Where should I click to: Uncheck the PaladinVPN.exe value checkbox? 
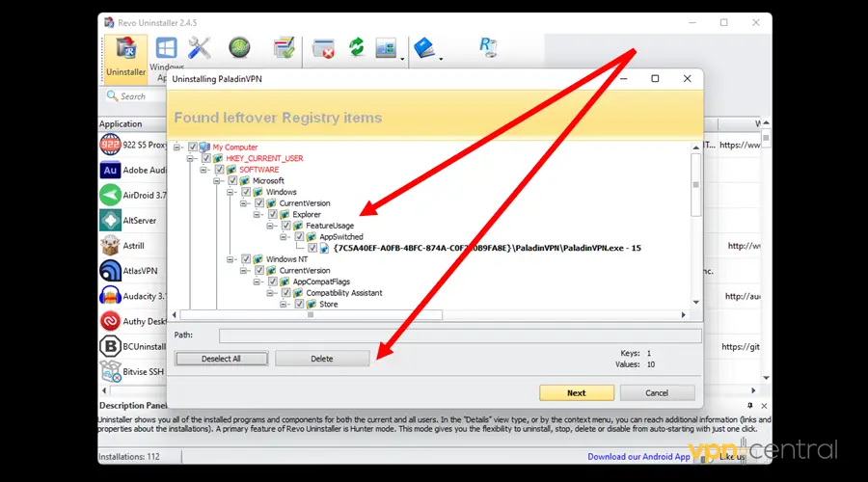(x=312, y=248)
